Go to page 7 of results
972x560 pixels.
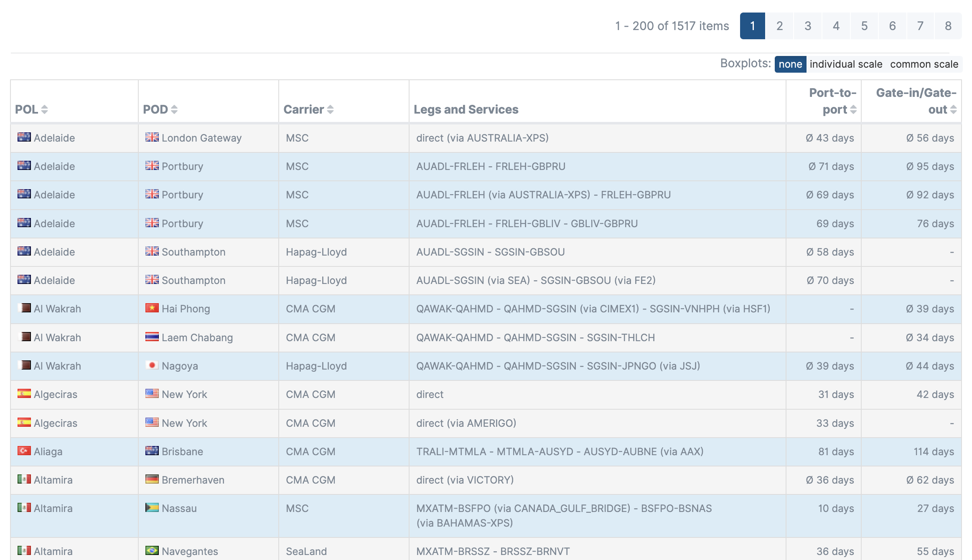[920, 26]
